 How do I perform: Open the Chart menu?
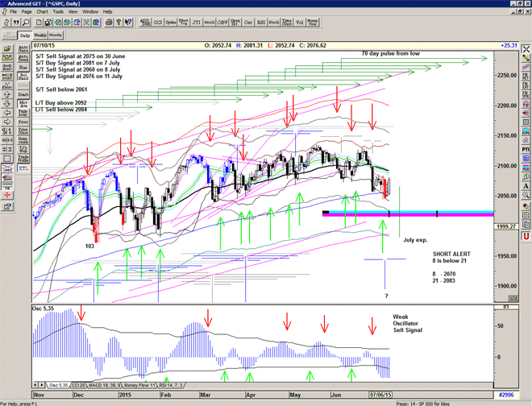42,12
